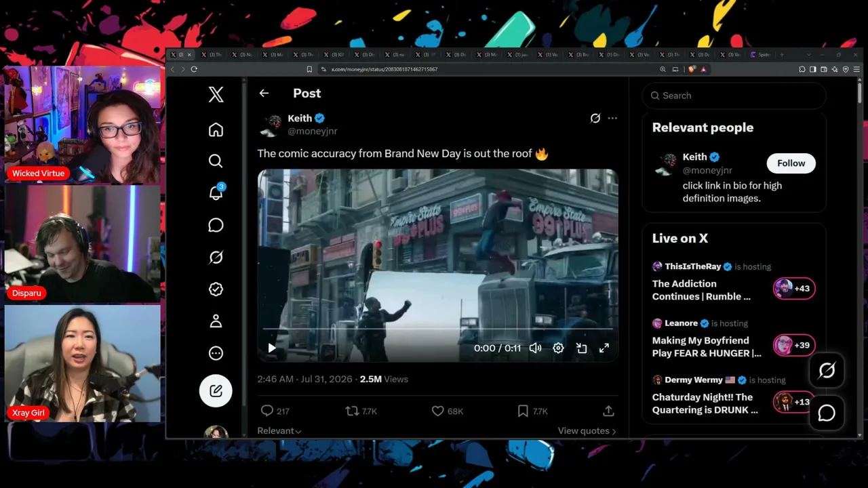Click the browser back arrow
Viewport: 868px width, 488px height.
172,69
